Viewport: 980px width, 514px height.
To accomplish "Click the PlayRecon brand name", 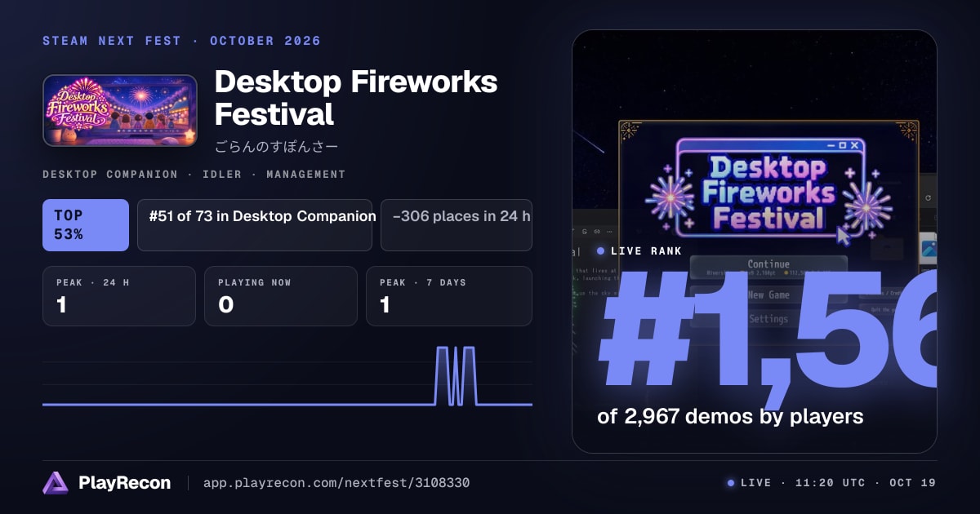I will [125, 483].
